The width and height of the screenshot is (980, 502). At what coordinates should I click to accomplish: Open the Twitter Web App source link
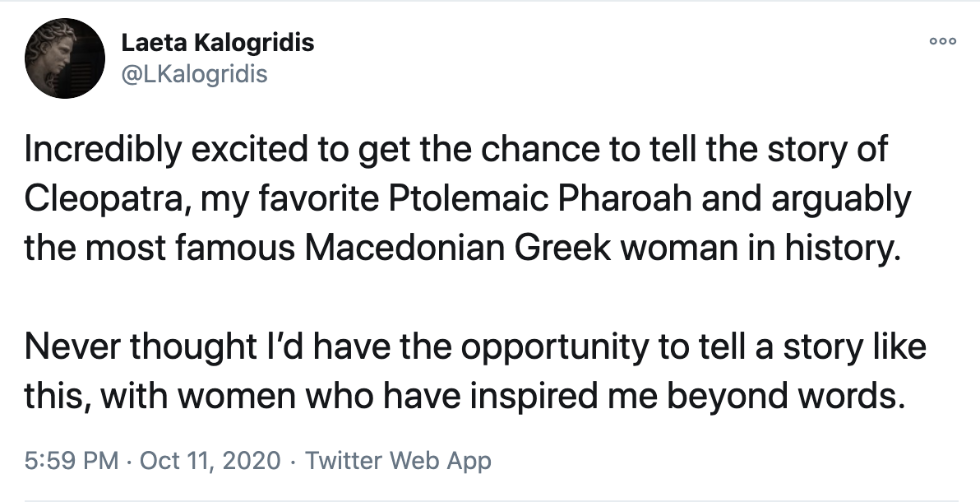click(x=398, y=460)
